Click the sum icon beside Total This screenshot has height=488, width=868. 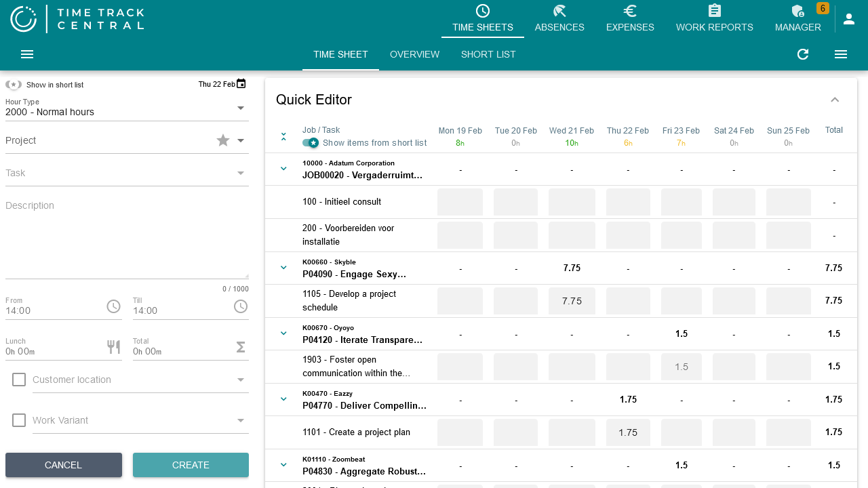[241, 347]
